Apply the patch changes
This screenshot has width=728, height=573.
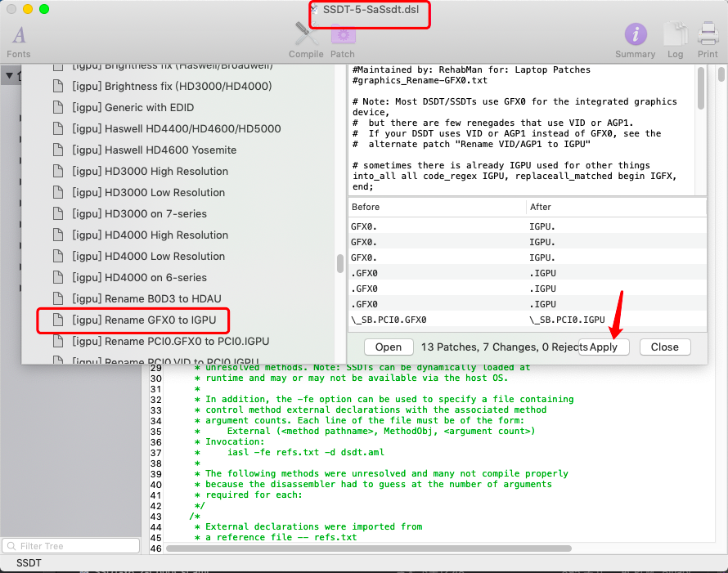(x=604, y=347)
